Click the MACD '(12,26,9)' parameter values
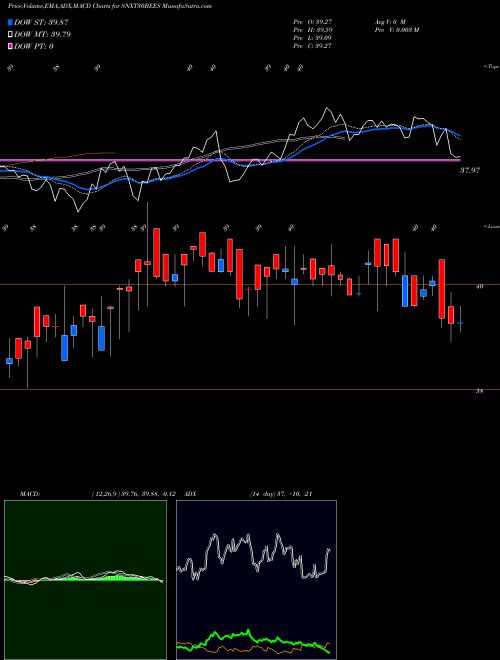This screenshot has width=500, height=660. 133,494
